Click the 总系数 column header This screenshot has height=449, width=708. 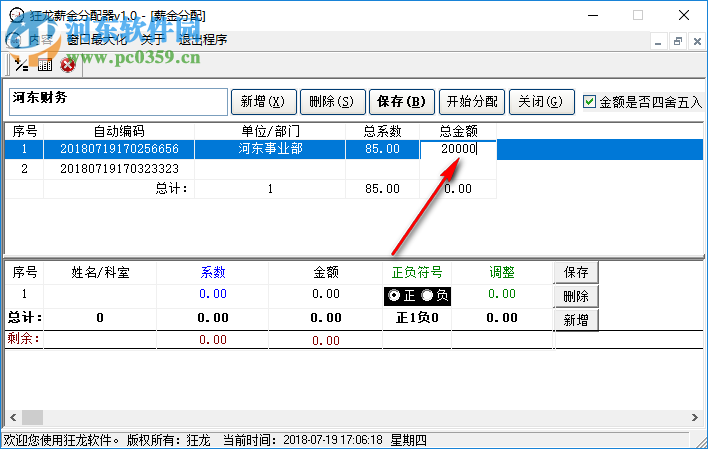pos(382,131)
